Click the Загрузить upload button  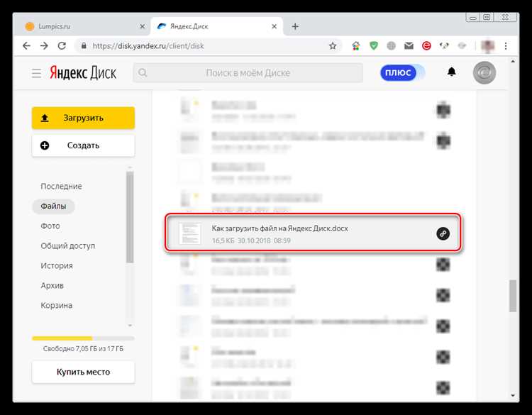tap(83, 118)
